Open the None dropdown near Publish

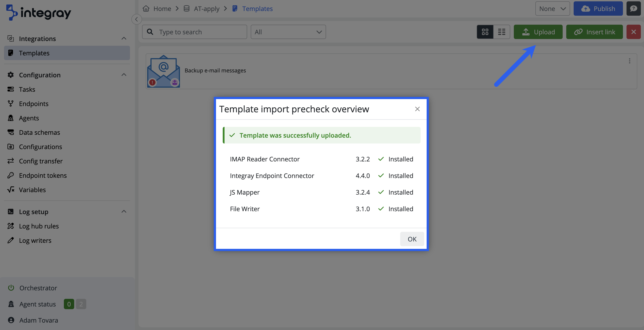click(x=552, y=9)
